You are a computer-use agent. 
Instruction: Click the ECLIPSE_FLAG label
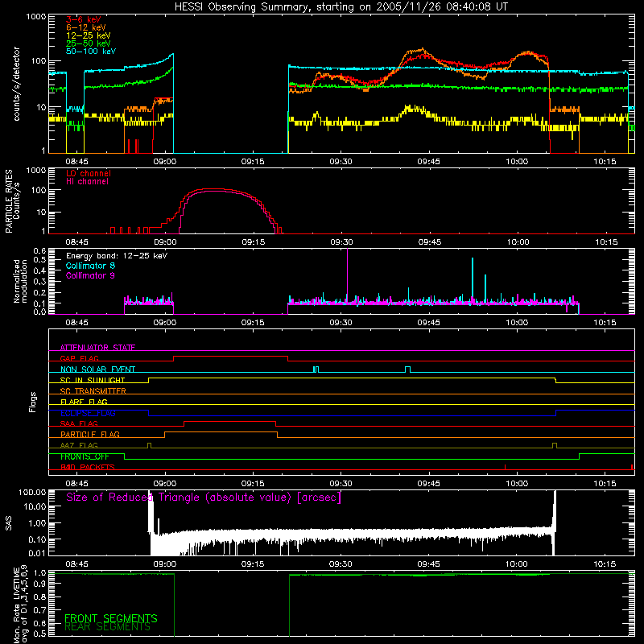tap(88, 413)
